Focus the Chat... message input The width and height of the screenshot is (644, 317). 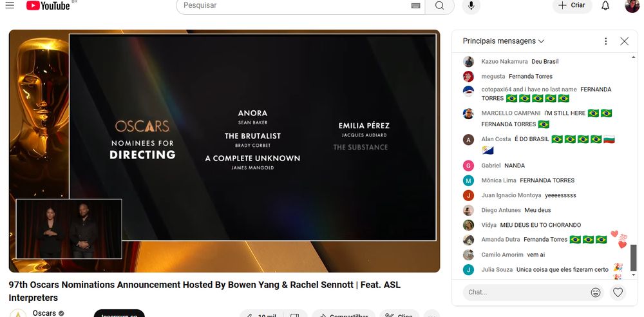(526, 293)
